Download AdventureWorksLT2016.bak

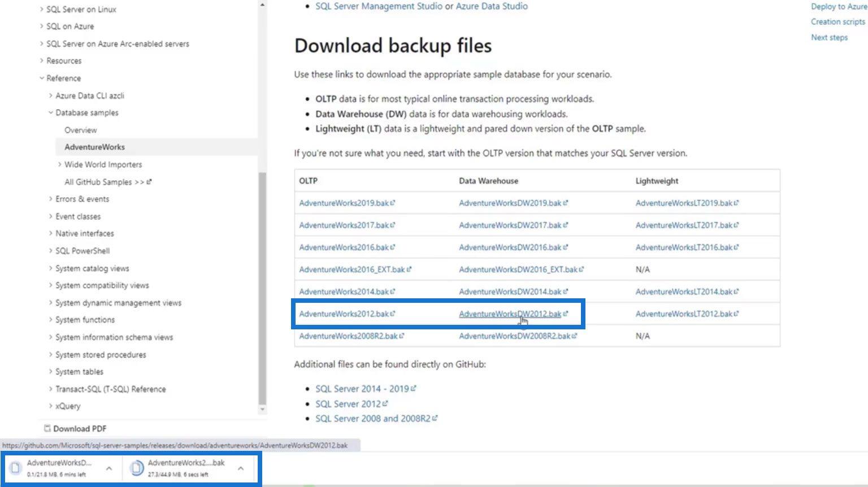point(687,247)
